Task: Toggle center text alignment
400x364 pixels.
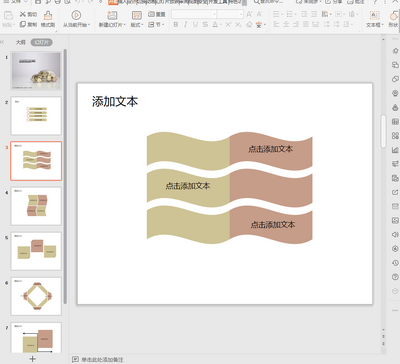Action: coord(286,24)
